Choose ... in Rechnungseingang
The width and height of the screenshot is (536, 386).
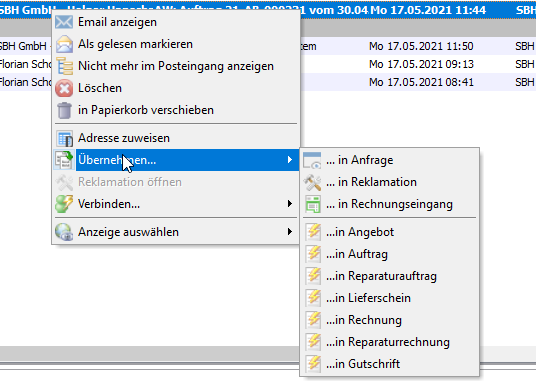click(390, 204)
